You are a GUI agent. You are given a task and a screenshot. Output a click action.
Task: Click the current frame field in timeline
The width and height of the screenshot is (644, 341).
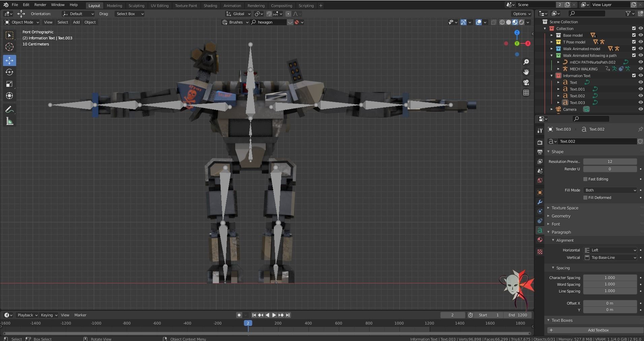(x=452, y=315)
